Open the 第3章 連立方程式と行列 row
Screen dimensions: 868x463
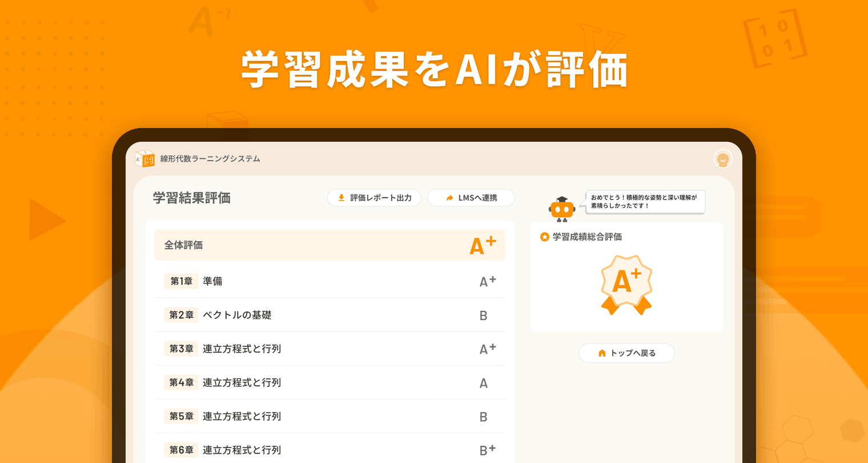click(329, 349)
